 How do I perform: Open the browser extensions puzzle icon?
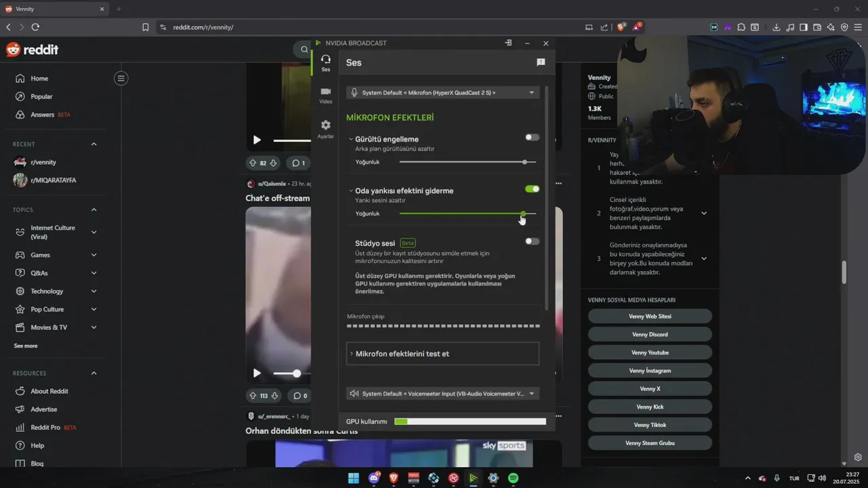pyautogui.click(x=741, y=27)
